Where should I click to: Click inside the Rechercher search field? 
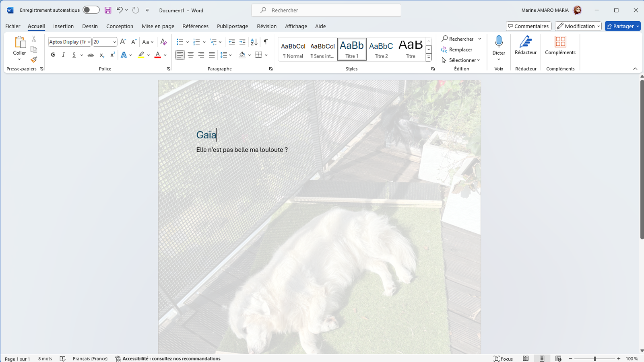click(x=326, y=10)
